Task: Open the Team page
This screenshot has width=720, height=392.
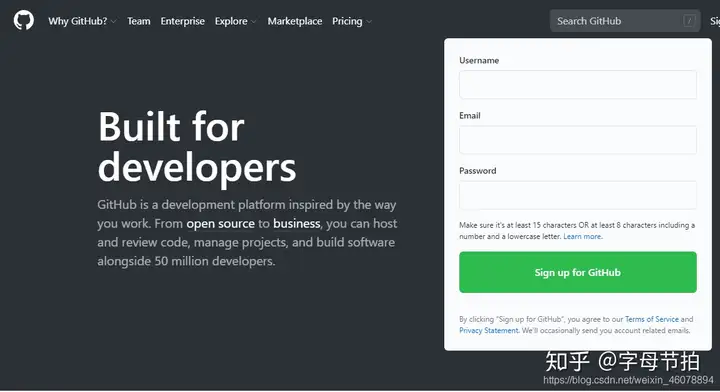Action: pyautogui.click(x=139, y=21)
